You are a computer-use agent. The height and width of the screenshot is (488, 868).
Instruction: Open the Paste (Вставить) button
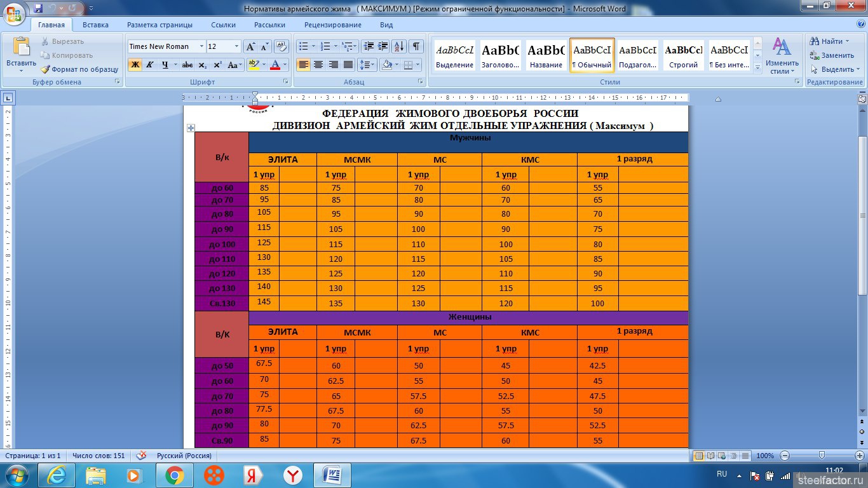pyautogui.click(x=22, y=53)
